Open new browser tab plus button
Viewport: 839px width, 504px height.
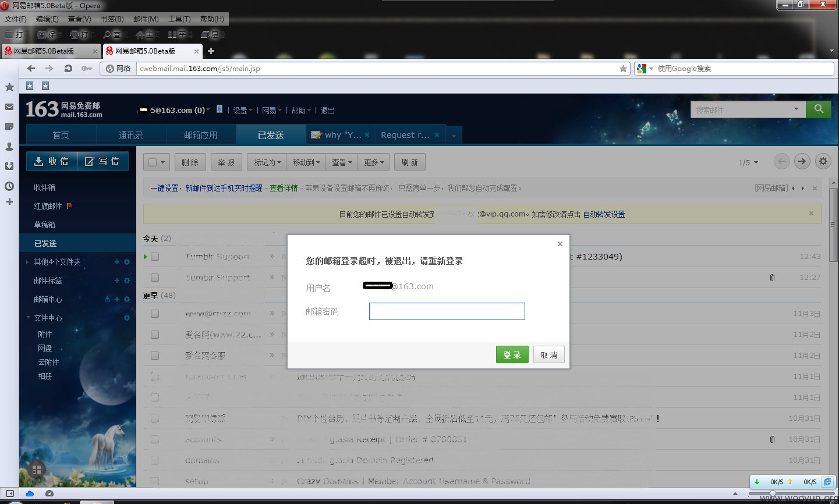[x=211, y=51]
